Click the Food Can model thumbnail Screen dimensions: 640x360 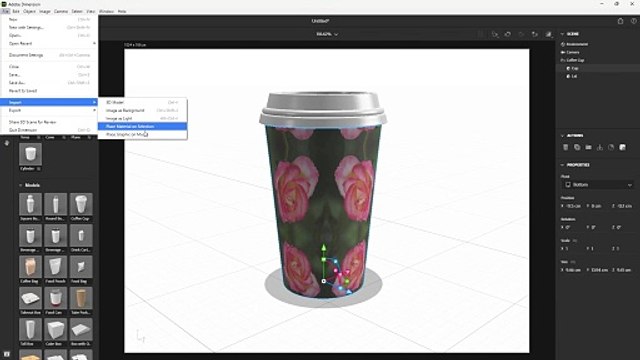pyautogui.click(x=56, y=298)
